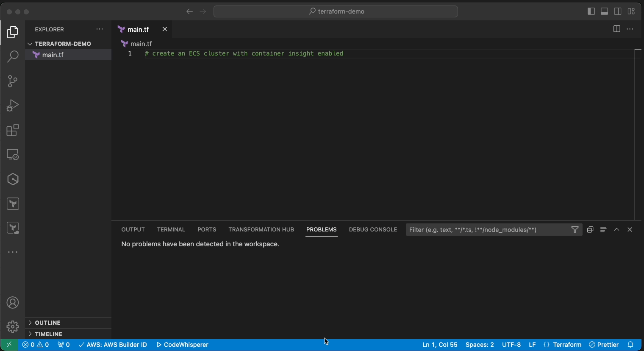Click the CodeWhisperer status bar entry
The image size is (644, 351).
[x=182, y=345]
